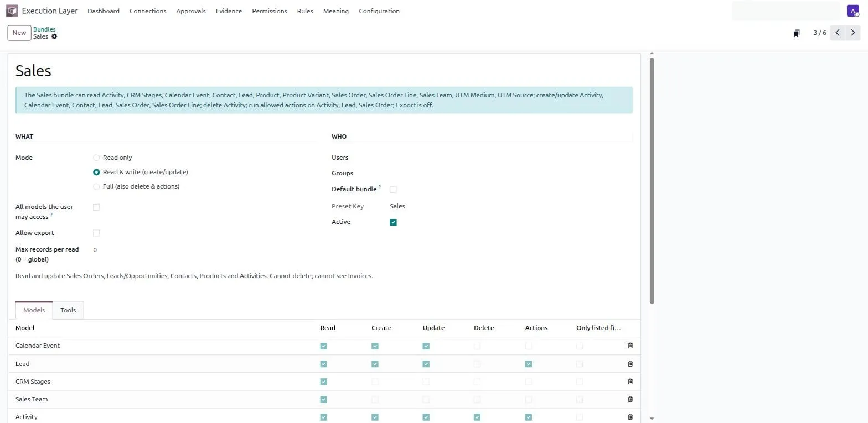Screen dimensions: 868x423
Task: Sort by the Model column header
Action: [25, 328]
